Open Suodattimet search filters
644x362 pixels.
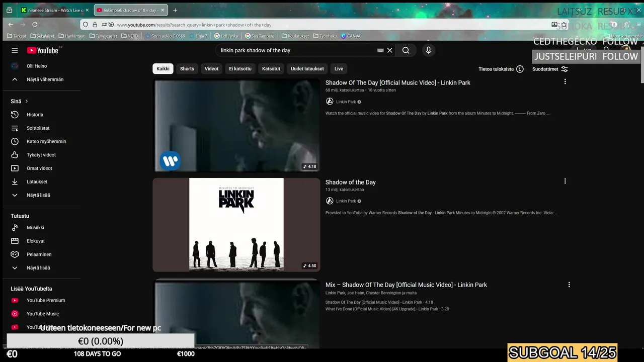pyautogui.click(x=550, y=69)
